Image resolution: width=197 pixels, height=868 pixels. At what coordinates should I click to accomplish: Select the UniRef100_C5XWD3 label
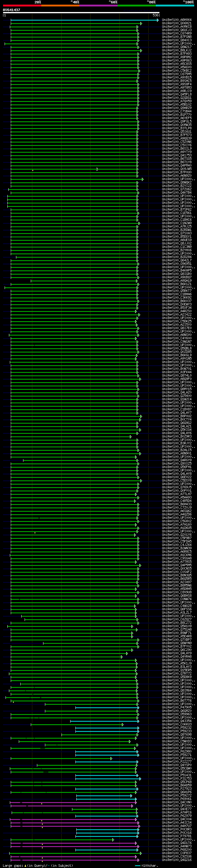tap(177, 741)
